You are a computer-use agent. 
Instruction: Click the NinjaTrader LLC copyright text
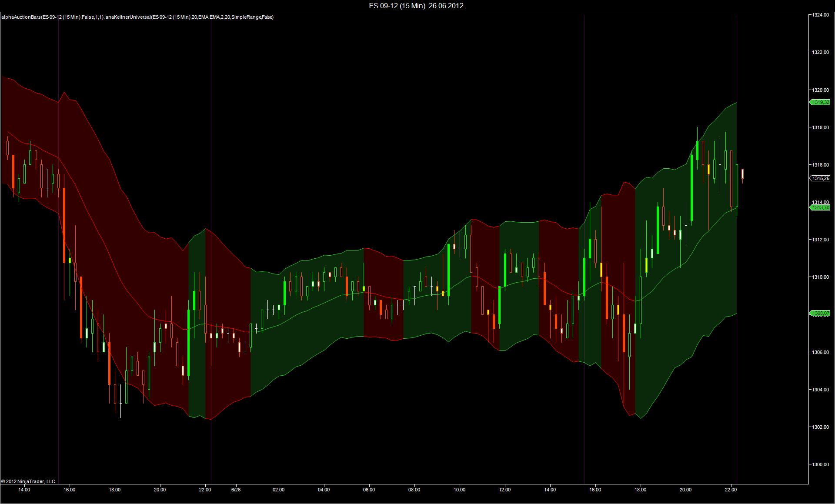coord(28,481)
